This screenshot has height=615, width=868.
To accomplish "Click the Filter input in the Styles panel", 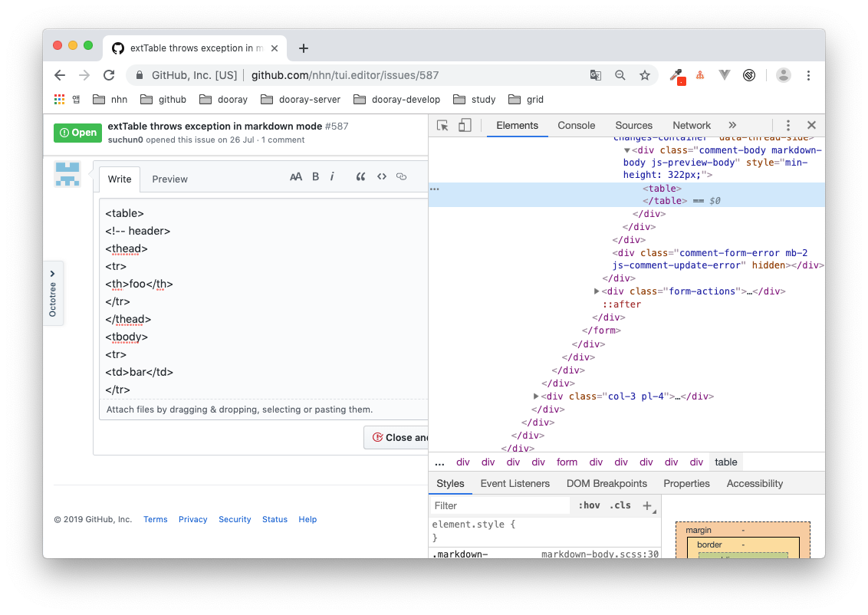I will pos(498,505).
